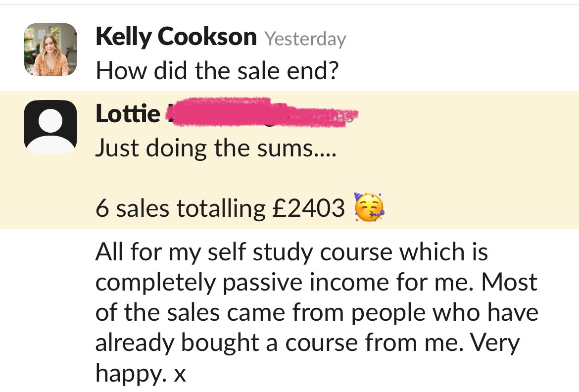Click the words "already bought a course"
Viewport: 579px width, 392px height.
[x=235, y=343]
